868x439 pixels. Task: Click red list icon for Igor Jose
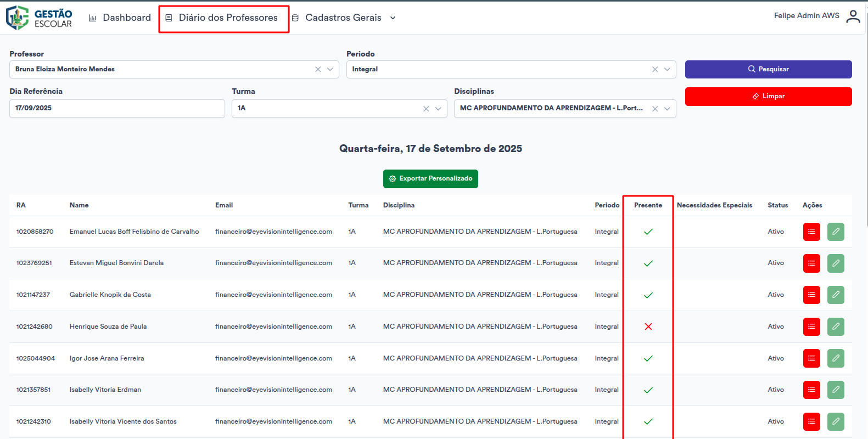[811, 358]
